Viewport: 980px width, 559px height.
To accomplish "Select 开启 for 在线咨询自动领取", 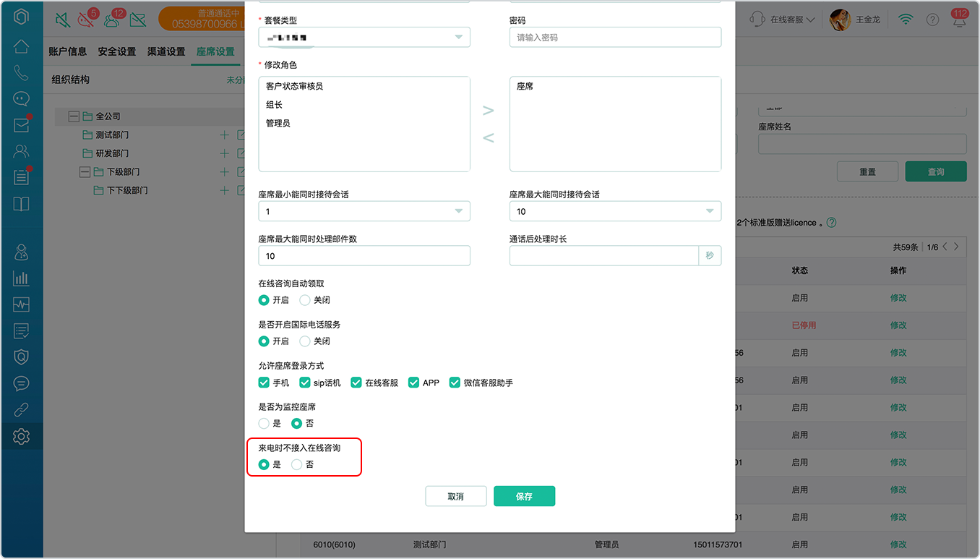I will [264, 299].
